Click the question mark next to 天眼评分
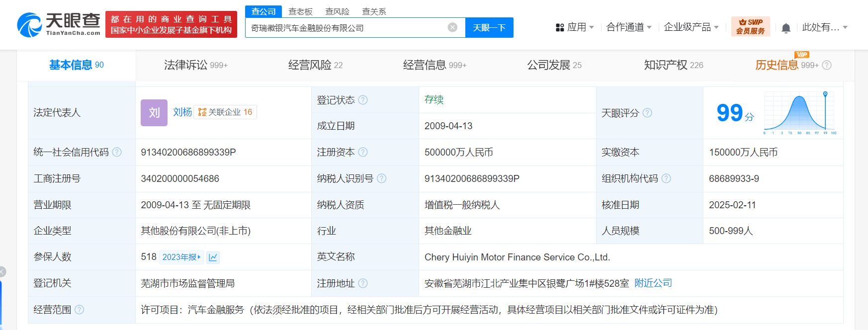This screenshot has width=868, height=330. [x=647, y=113]
